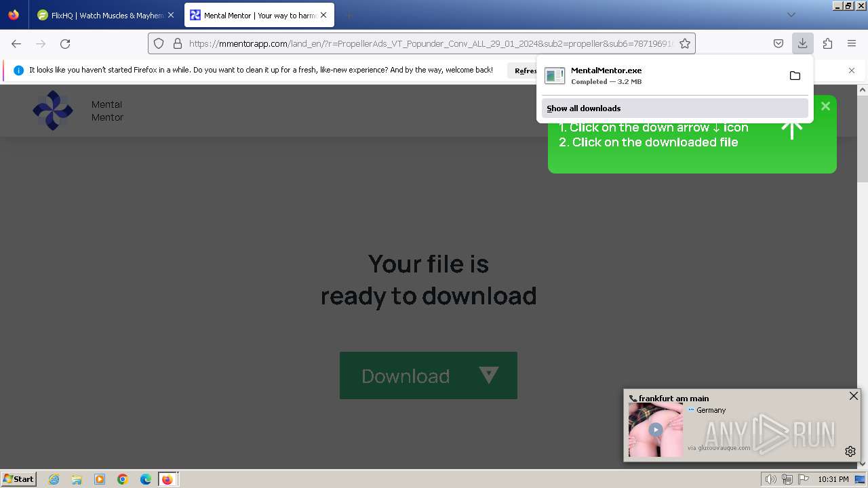Image resolution: width=868 pixels, height=488 pixels.
Task: Click the site security padlock icon
Action: pos(178,43)
